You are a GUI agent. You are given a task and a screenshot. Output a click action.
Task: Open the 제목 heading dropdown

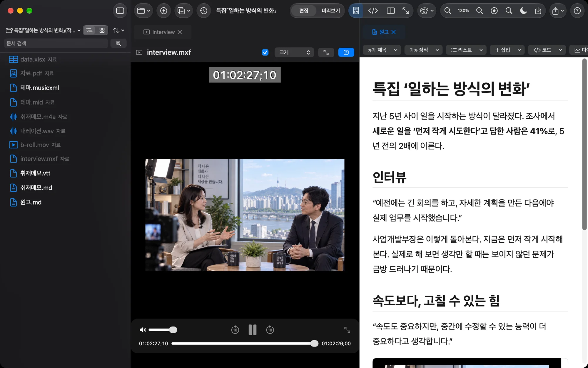pyautogui.click(x=382, y=50)
